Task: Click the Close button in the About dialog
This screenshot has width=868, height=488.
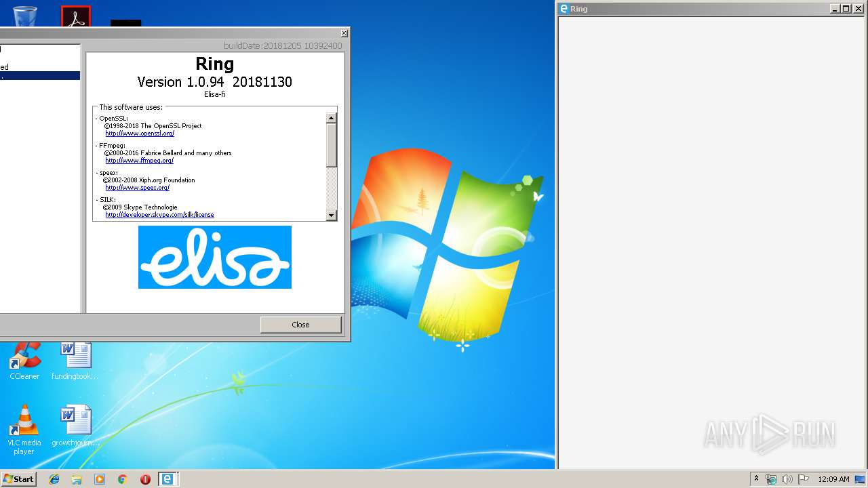Action: 300,325
